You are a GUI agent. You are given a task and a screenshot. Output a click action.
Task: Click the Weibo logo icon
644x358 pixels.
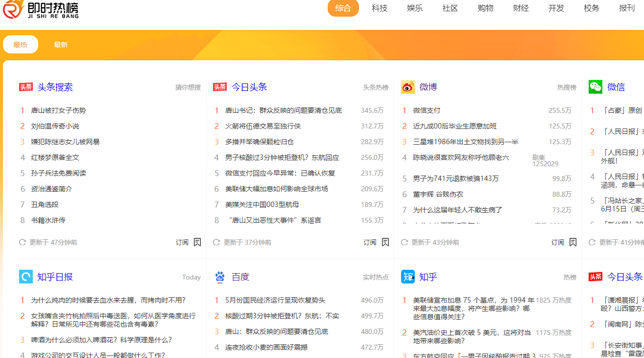click(x=407, y=87)
